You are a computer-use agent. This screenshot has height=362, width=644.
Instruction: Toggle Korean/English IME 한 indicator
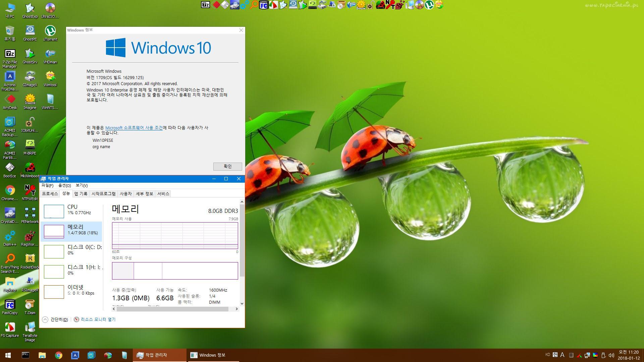pyautogui.click(x=555, y=355)
